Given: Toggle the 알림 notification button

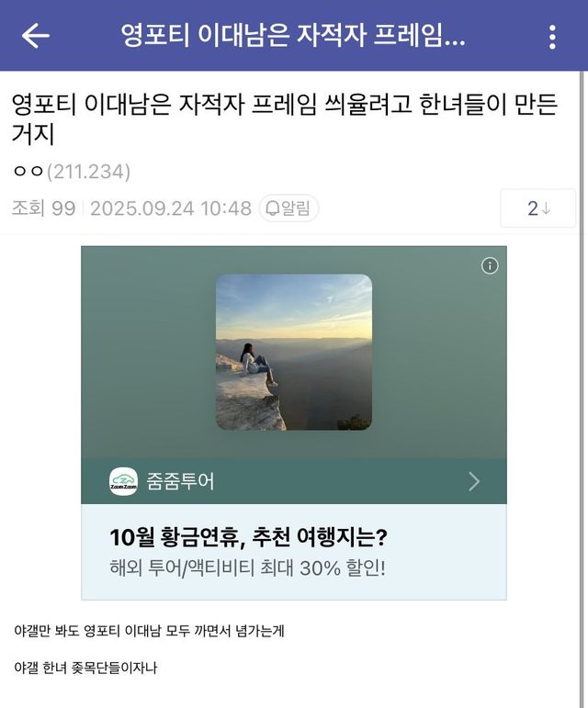Looking at the screenshot, I should click(x=288, y=208).
